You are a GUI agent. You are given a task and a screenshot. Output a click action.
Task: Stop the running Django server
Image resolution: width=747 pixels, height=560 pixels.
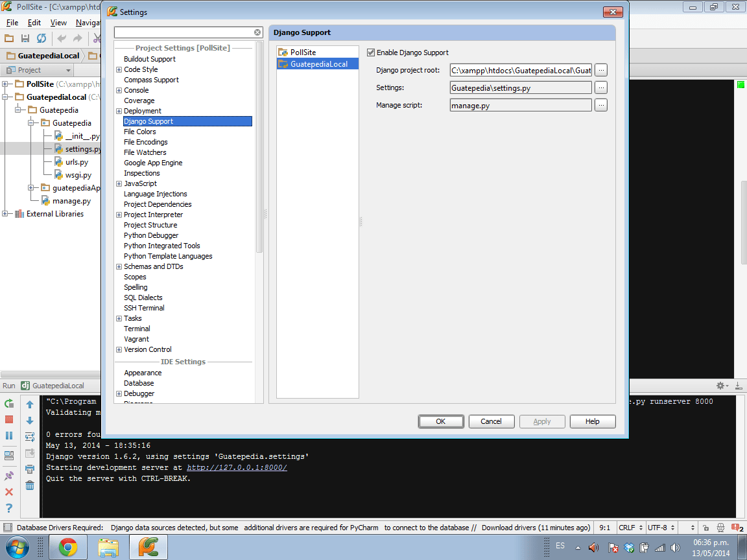coord(9,419)
